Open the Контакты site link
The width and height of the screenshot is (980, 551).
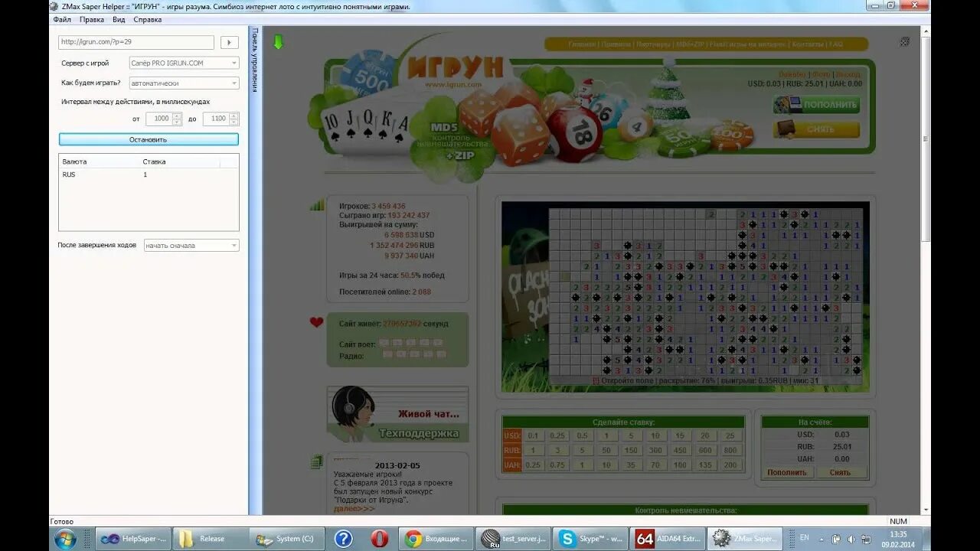(807, 44)
